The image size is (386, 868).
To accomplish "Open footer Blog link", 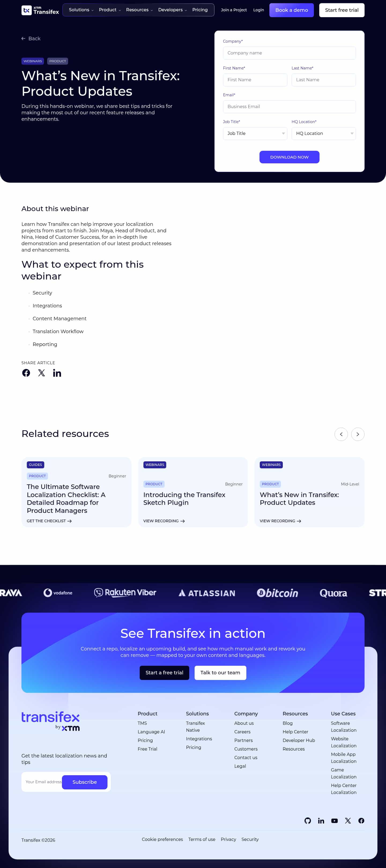I will [x=287, y=723].
